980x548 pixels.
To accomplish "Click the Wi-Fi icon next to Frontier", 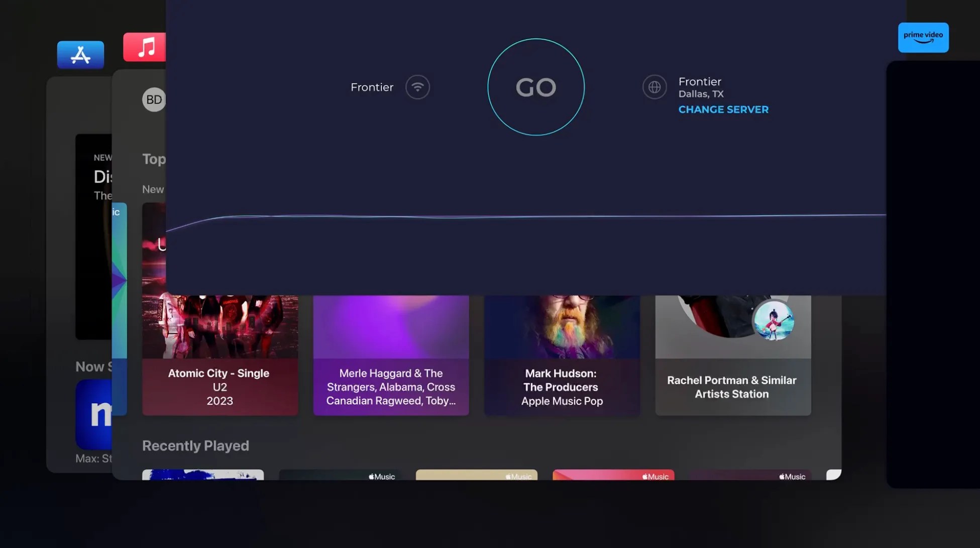I will pos(417,86).
